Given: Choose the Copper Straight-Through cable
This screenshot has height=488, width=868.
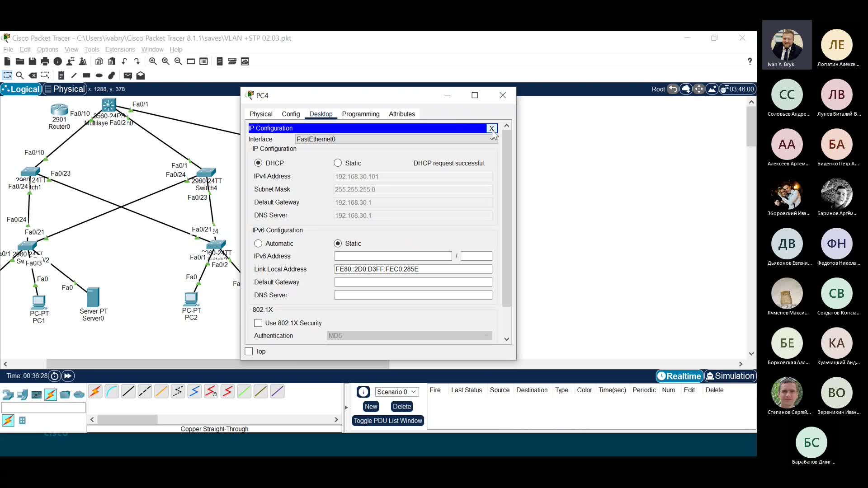Looking at the screenshot, I should (x=128, y=391).
